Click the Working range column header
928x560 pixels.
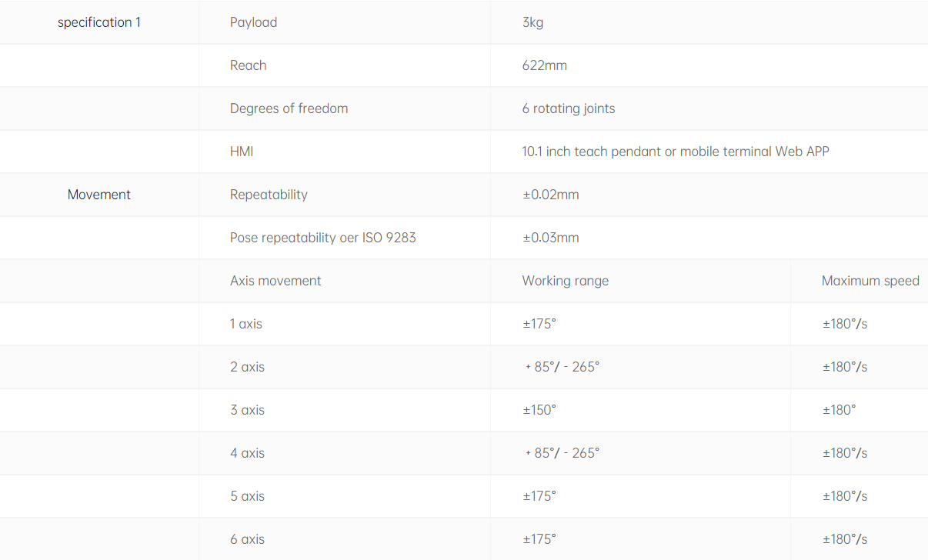click(x=565, y=281)
